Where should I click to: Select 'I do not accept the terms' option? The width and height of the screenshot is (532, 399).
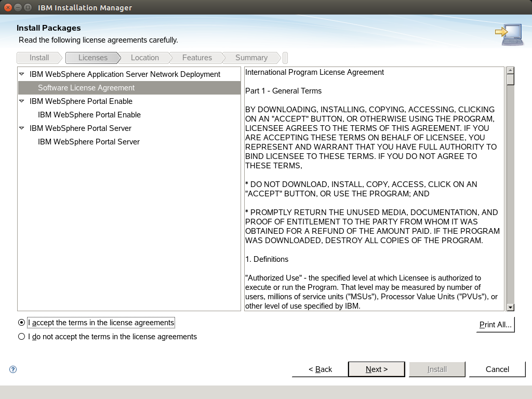[x=21, y=337]
